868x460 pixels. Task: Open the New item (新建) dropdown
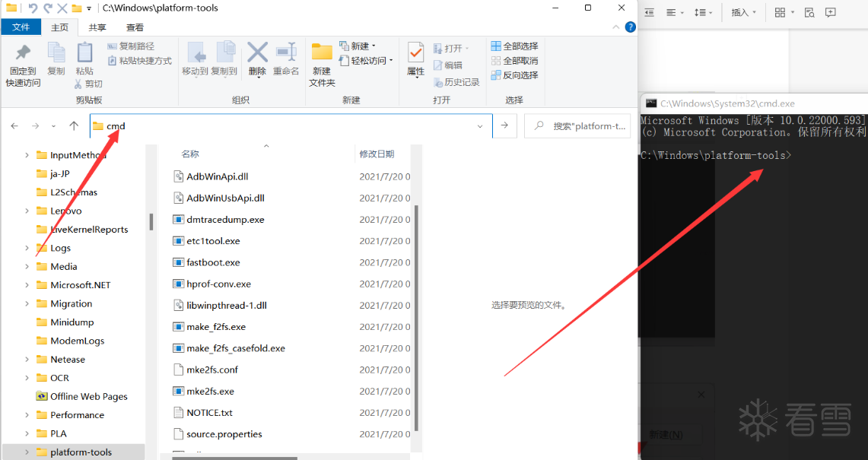pyautogui.click(x=358, y=46)
